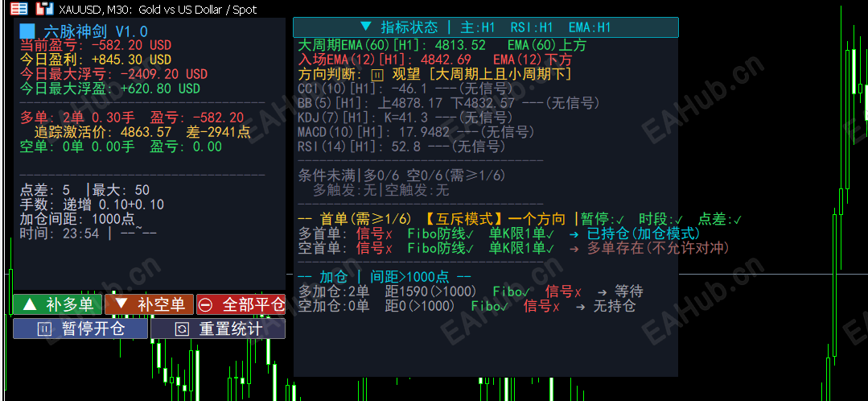This screenshot has height=401, width=868.
Task: Click the 加仓间距: 1000点 line
Action: pos(77,219)
